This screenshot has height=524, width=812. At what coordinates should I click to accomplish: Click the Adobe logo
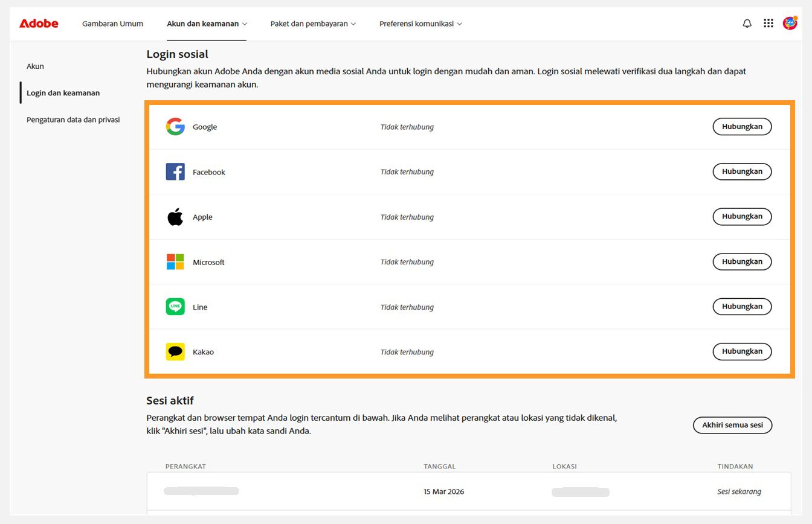coord(39,24)
